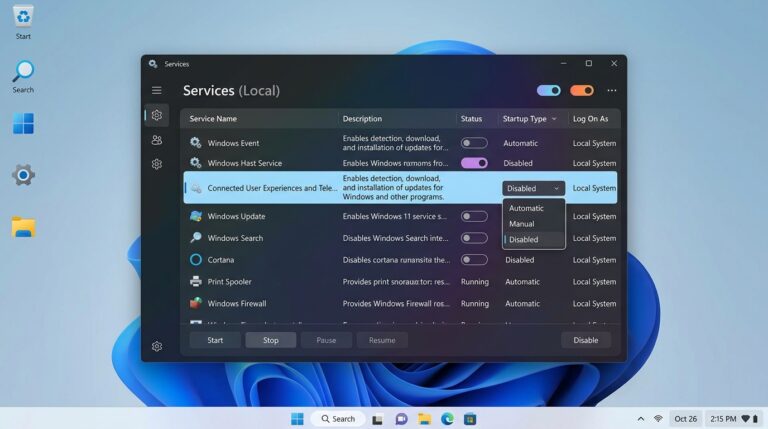Choose Manual in startup type list
The image size is (768, 429).
[534, 224]
